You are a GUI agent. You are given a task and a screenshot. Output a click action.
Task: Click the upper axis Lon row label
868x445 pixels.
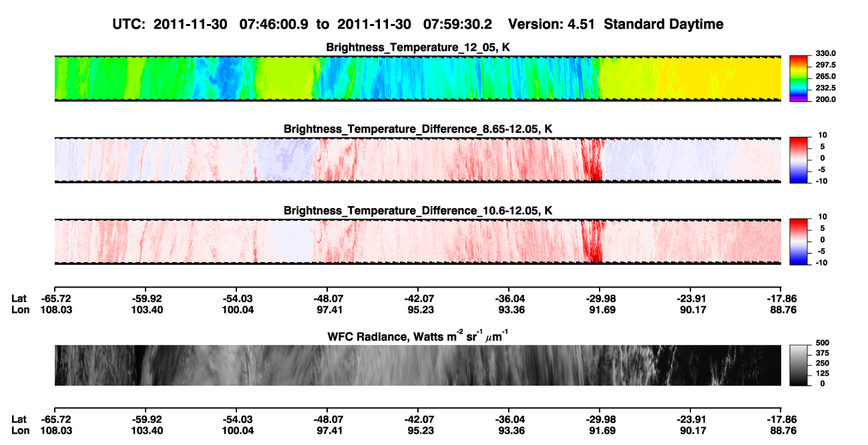point(20,310)
